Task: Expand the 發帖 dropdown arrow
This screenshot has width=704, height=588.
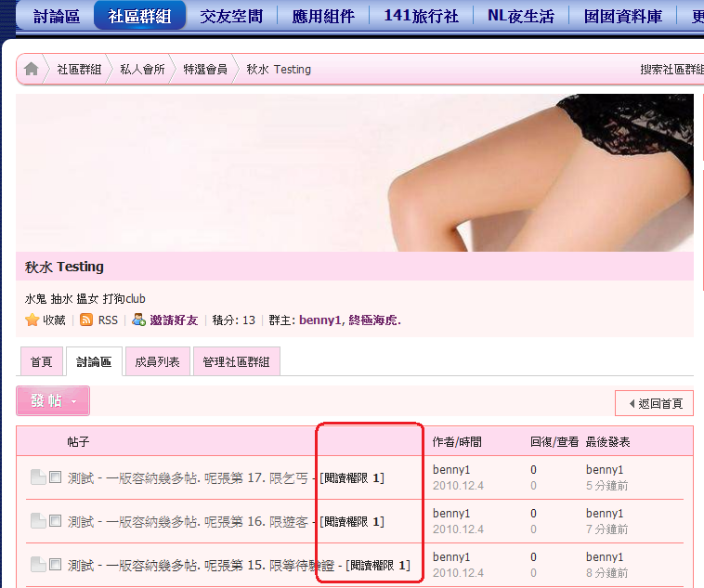Action: pos(74,401)
